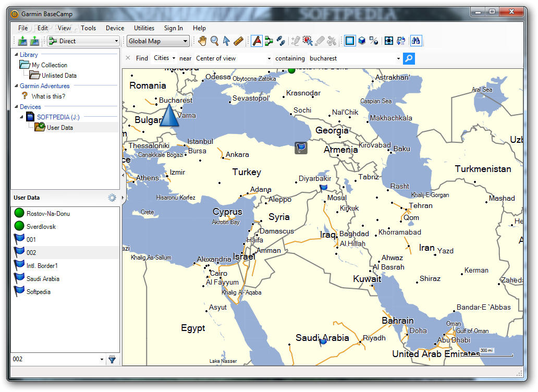Screen dimensions: 538x392
Task: Click the transfer sync arrows icon
Action: coord(401,41)
